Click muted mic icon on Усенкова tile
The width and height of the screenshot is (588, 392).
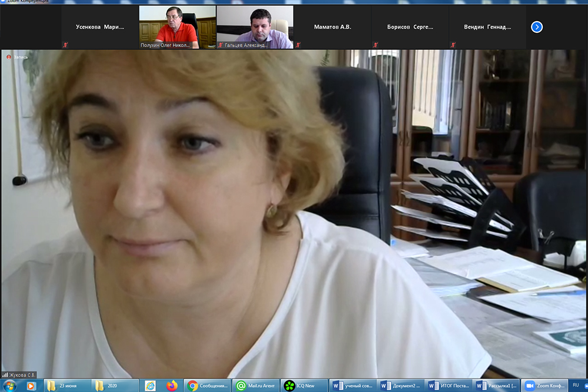[x=65, y=45]
